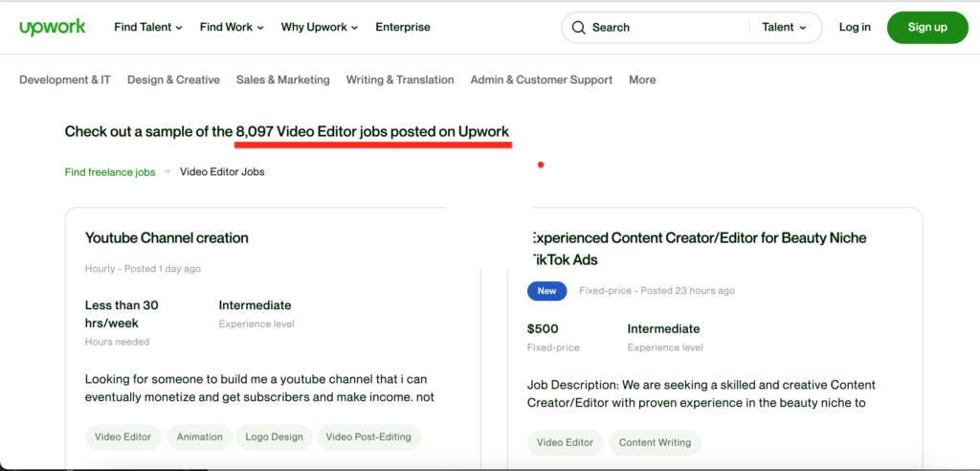The height and width of the screenshot is (471, 980).
Task: Click the blue New badge
Action: tap(546, 291)
